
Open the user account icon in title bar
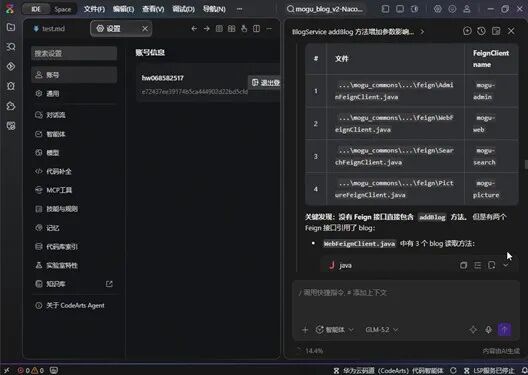467,9
